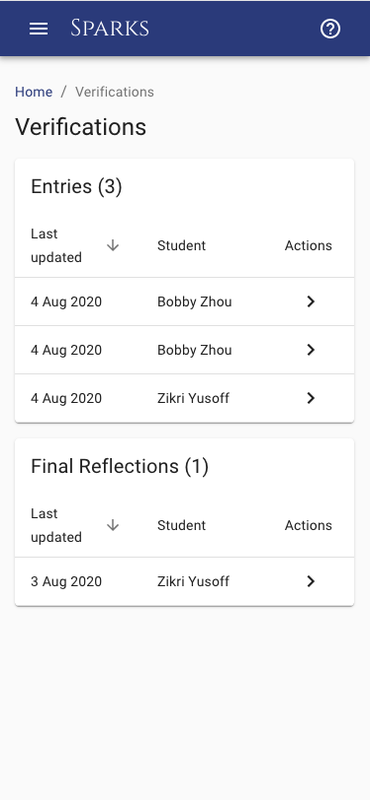The image size is (370, 800).
Task: Toggle sort arrow in the Entries table
Action: 113,245
